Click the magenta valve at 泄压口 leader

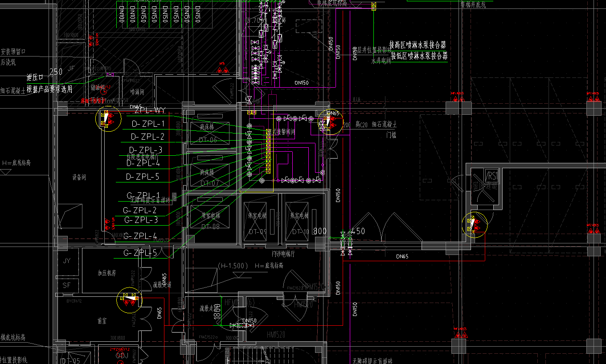[110, 74]
